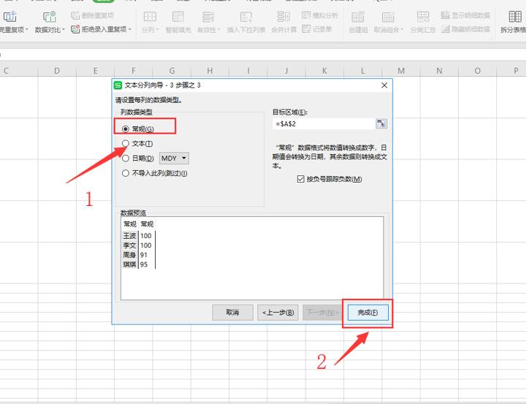The height and width of the screenshot is (404, 532).
Task: Click the split table (拆分表格) icon
Action: click(514, 17)
